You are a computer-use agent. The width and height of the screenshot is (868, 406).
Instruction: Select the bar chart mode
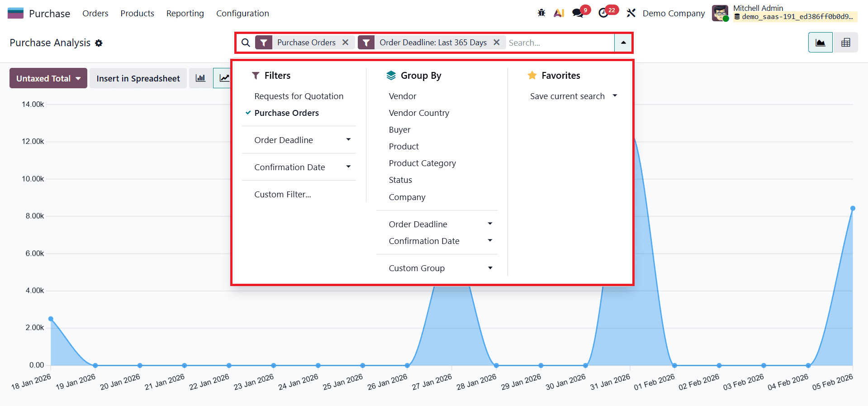(x=200, y=78)
